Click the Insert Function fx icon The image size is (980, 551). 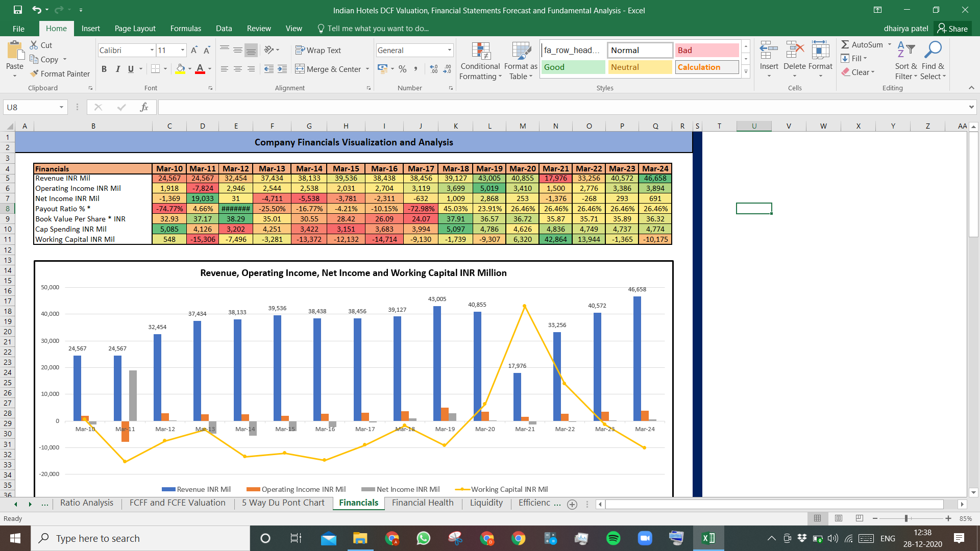point(144,107)
